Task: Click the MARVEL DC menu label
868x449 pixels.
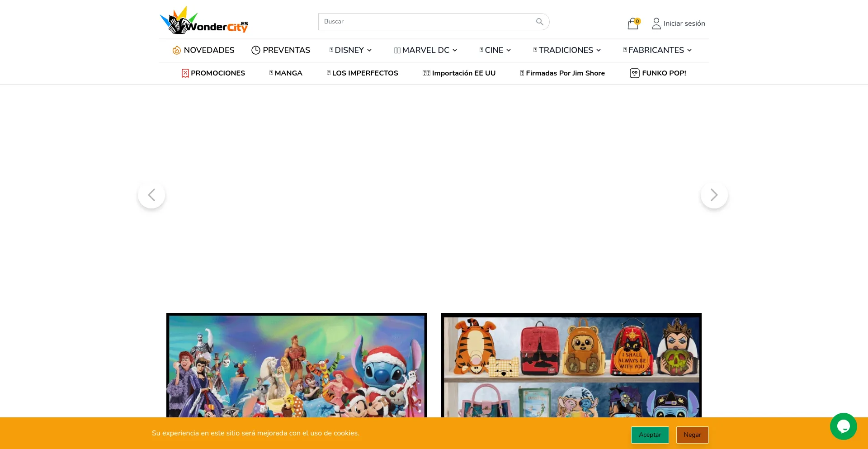Action: point(425,50)
